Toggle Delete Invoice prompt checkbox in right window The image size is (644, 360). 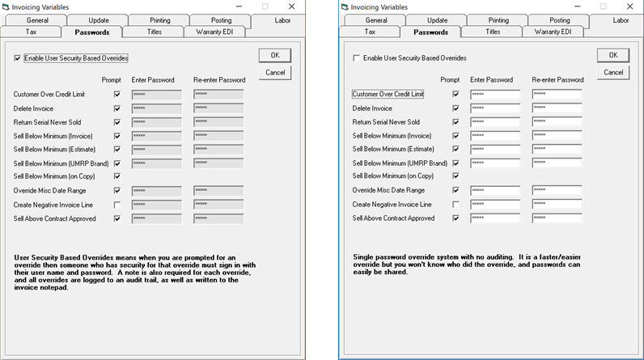(x=455, y=108)
